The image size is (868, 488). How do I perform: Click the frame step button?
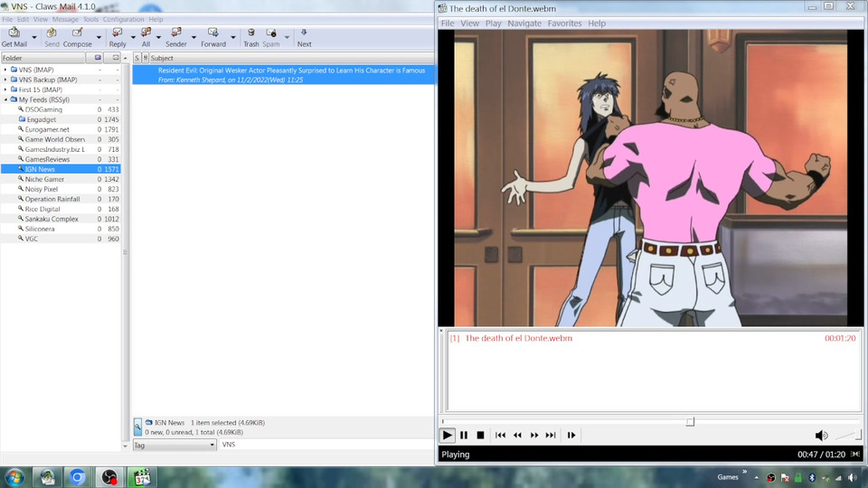(x=571, y=436)
